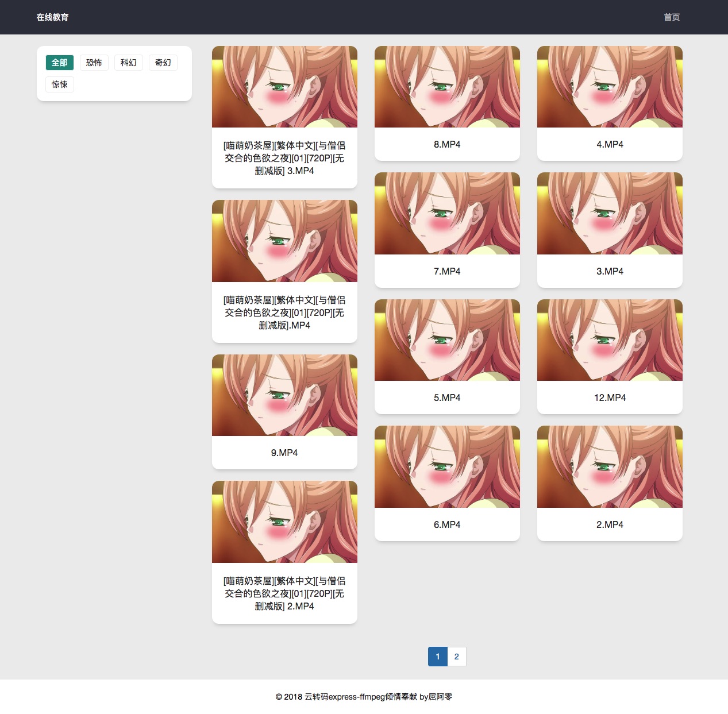Open thumbnail above 无删减版] 2.MP4 title
This screenshot has height=714, width=728.
tap(284, 522)
